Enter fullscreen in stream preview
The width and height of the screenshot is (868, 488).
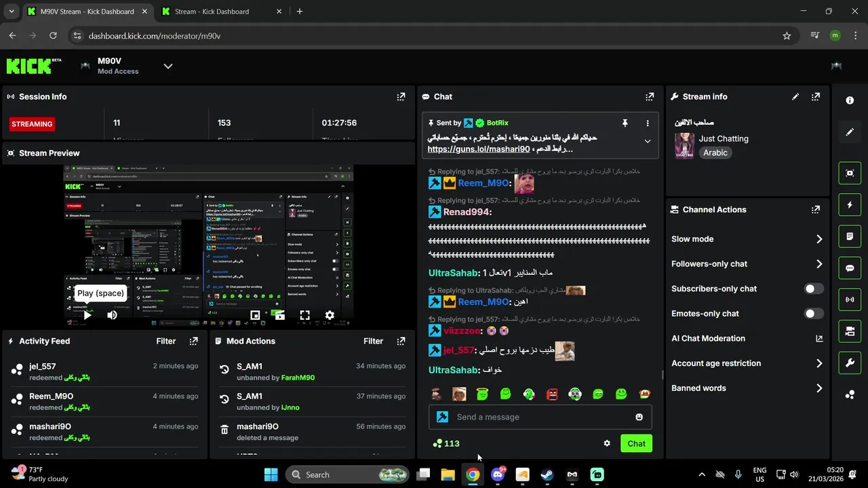pos(304,315)
